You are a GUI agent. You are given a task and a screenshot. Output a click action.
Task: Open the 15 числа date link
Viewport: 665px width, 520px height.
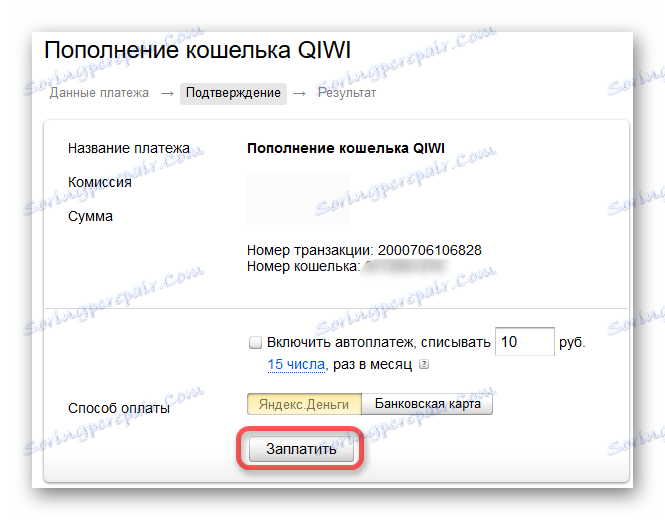[x=296, y=364]
